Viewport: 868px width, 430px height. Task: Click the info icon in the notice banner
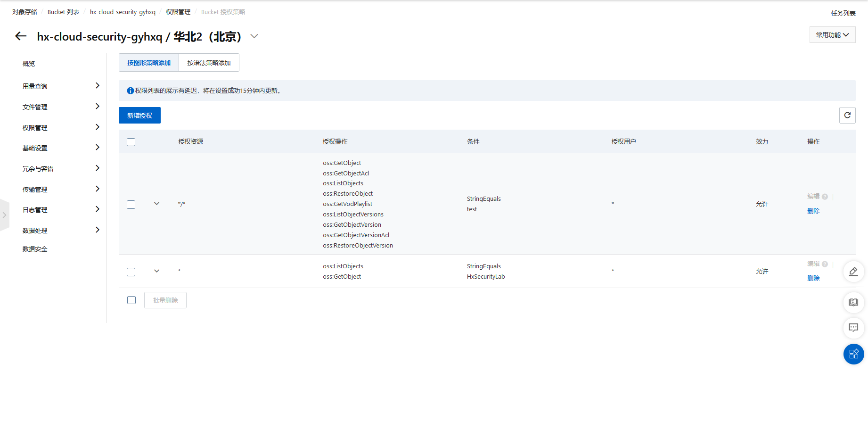tap(131, 91)
